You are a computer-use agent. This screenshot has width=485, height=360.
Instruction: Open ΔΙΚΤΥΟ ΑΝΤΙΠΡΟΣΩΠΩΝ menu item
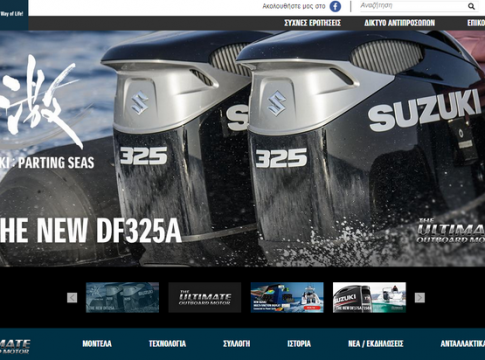point(399,23)
